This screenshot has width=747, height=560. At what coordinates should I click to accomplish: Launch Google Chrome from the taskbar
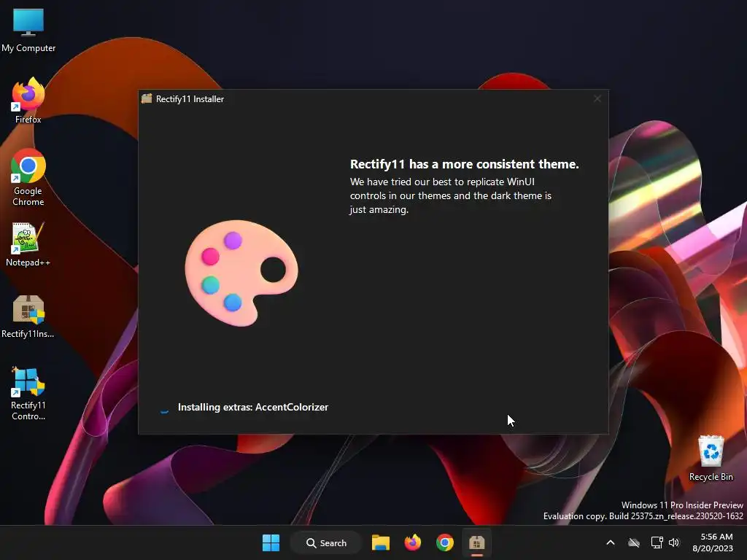444,542
